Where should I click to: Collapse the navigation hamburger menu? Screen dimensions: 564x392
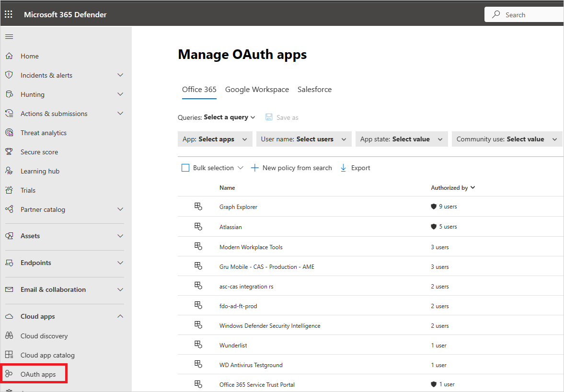point(9,37)
